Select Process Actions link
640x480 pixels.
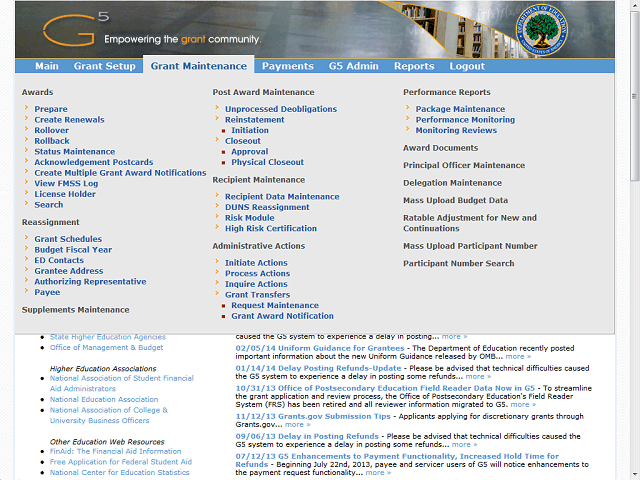[257, 273]
